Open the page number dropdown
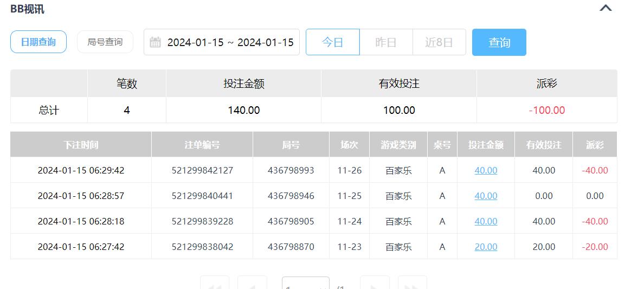 point(305,285)
